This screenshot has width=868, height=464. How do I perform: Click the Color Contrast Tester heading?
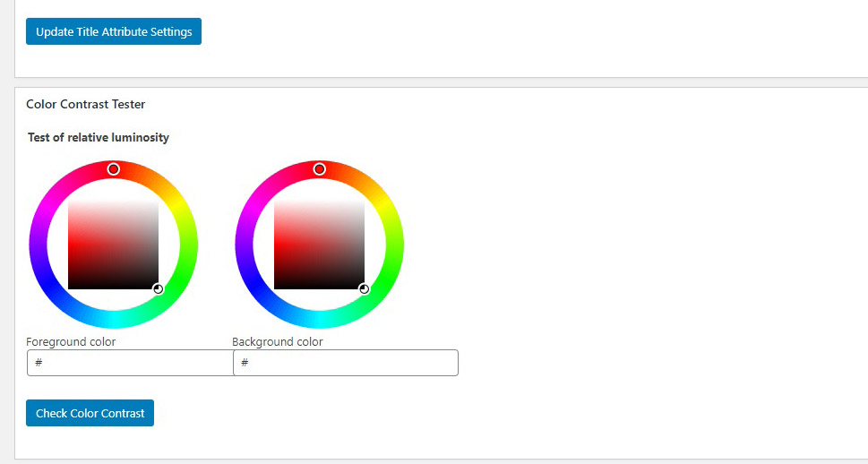pyautogui.click(x=86, y=104)
